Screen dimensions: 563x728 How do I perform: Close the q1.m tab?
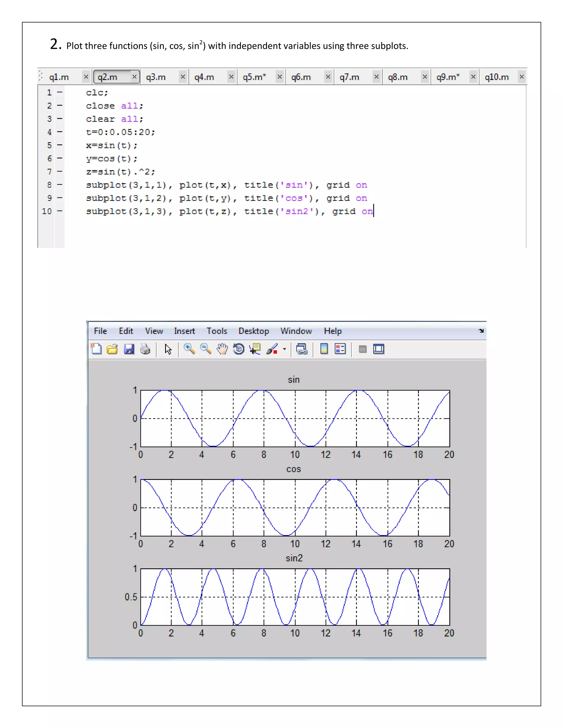[x=86, y=77]
